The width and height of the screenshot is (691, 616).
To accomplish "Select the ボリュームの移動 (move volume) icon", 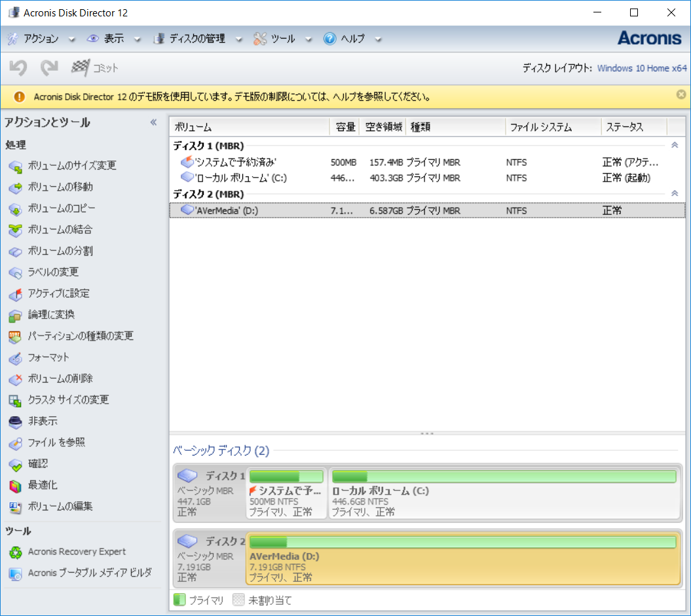I will click(x=16, y=187).
